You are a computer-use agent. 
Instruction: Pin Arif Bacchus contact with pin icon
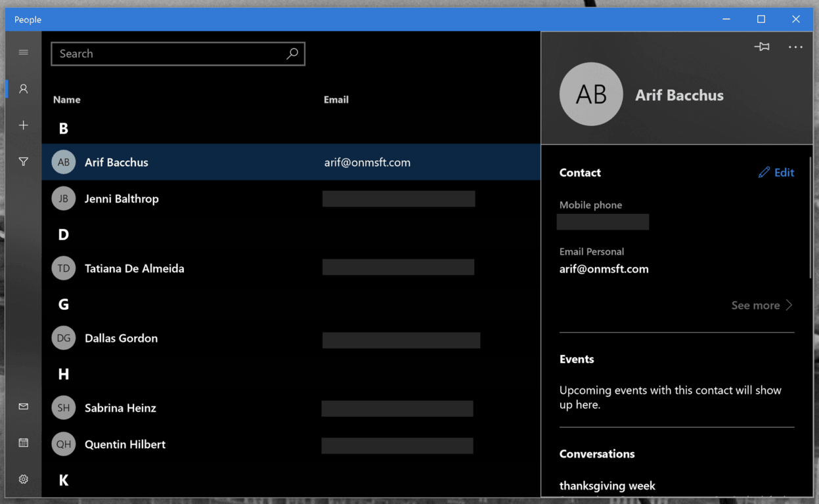click(762, 47)
